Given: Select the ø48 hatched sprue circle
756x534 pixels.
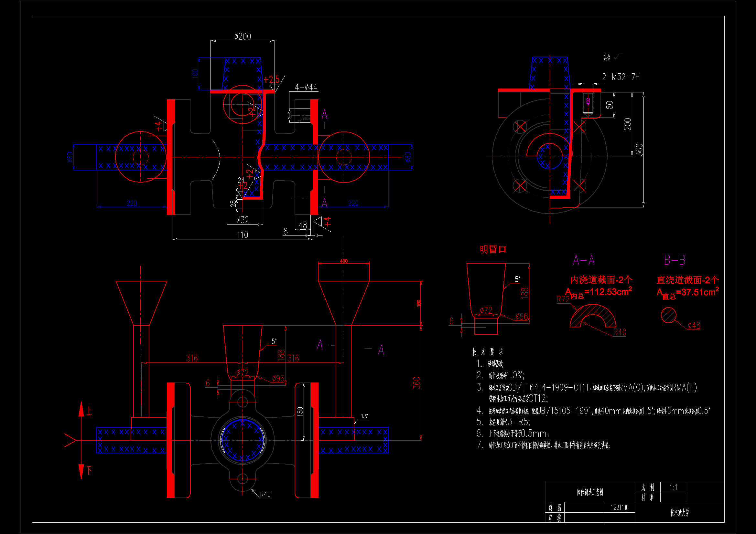Looking at the screenshot, I should (668, 315).
